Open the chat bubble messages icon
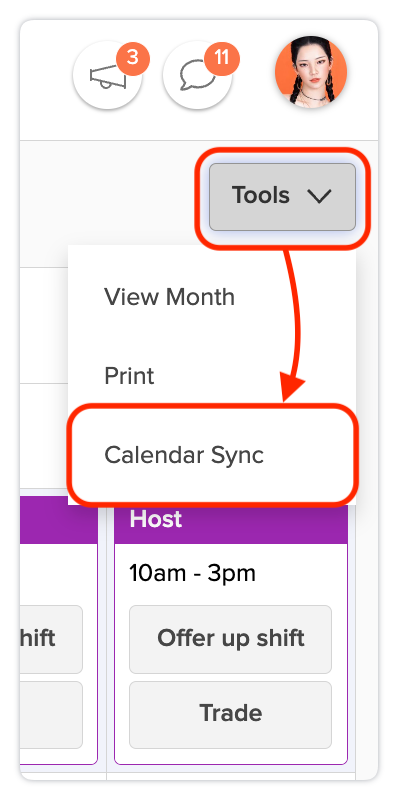The image size is (398, 800). coord(197,76)
